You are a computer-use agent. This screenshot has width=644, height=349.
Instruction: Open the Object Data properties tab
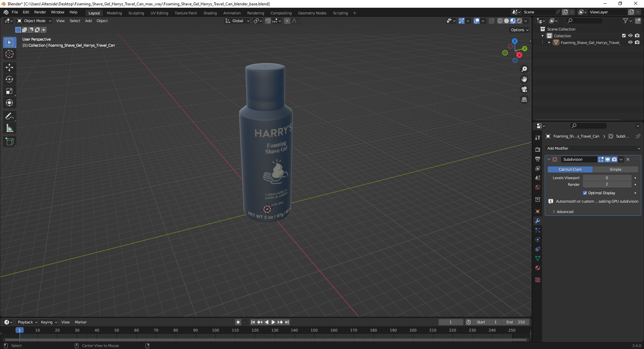coord(538,258)
